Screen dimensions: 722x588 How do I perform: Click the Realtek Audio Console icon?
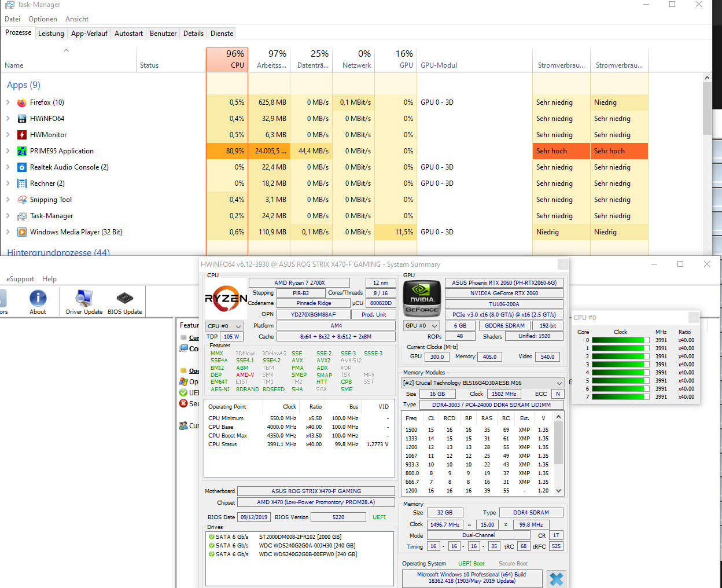point(22,167)
